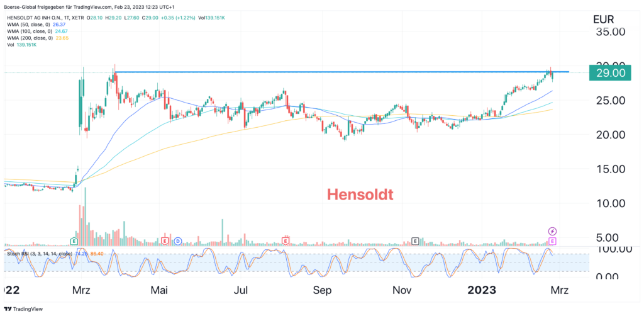
Task: Click the Jul label on the time axis
Action: tap(240, 290)
